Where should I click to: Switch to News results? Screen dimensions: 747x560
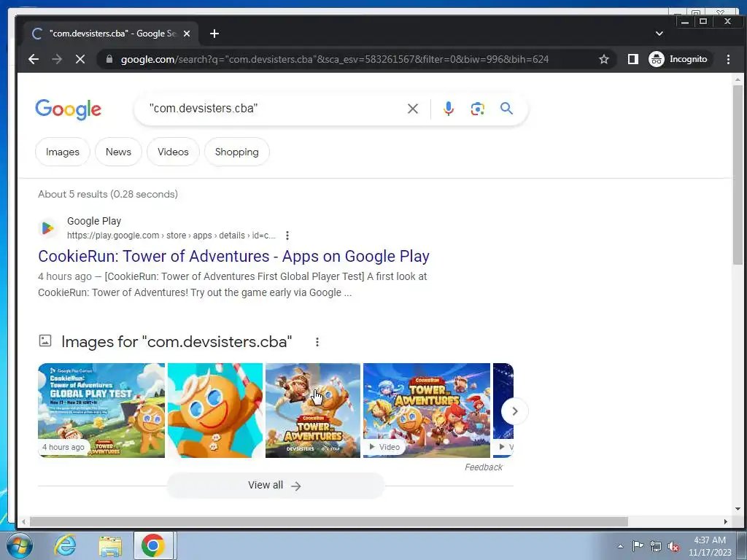[118, 152]
